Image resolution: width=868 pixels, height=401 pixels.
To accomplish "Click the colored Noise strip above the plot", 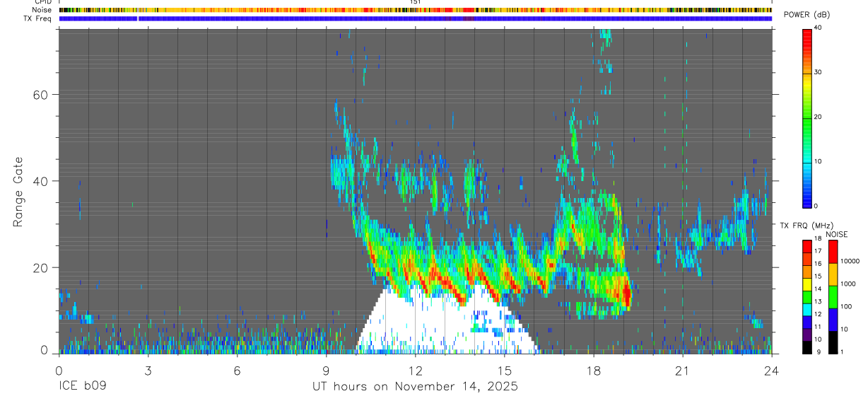I will click(x=416, y=10).
